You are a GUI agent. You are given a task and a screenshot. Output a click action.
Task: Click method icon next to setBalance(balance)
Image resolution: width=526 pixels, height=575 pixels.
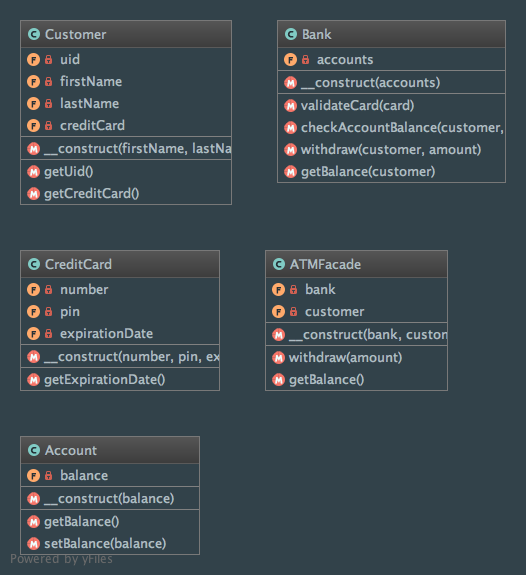tap(33, 543)
